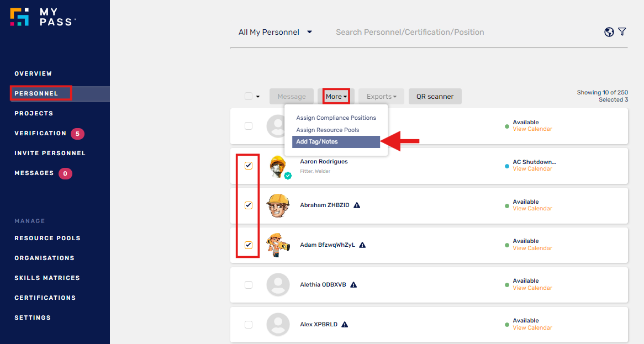
Task: Click the QR scanner button
Action: point(435,97)
